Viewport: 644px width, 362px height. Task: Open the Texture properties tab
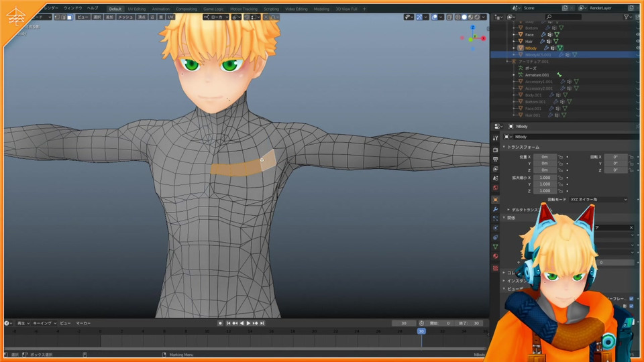click(x=495, y=268)
